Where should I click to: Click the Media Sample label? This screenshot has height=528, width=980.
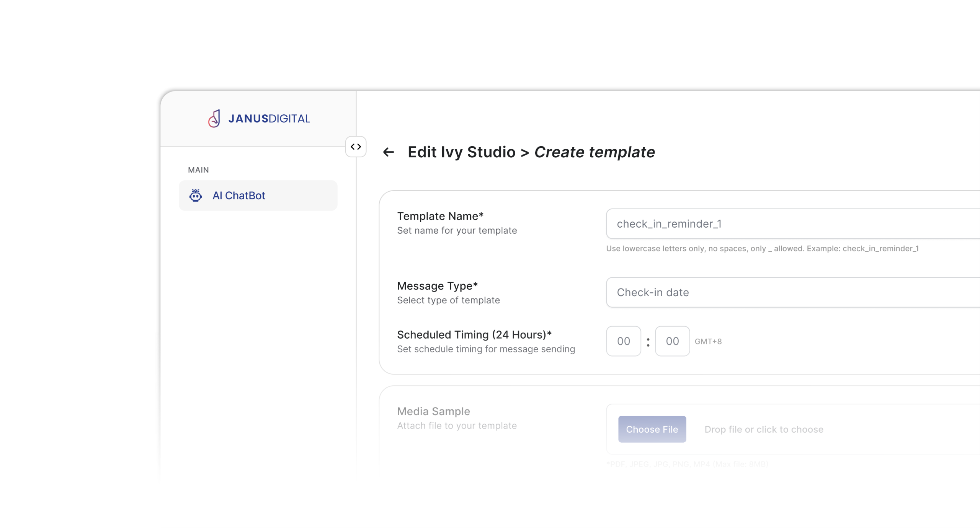click(x=433, y=411)
